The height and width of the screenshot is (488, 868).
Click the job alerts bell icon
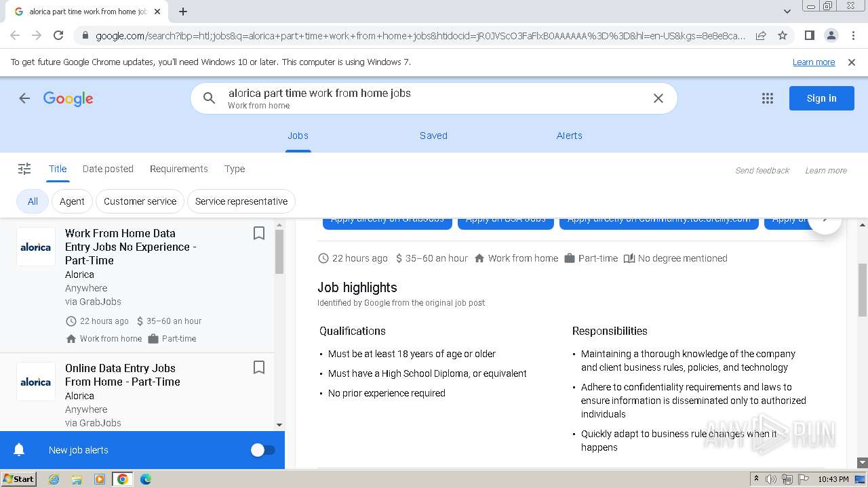19,450
